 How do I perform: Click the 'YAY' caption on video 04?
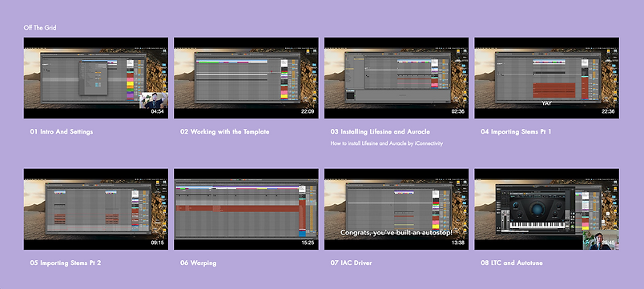pos(546,103)
